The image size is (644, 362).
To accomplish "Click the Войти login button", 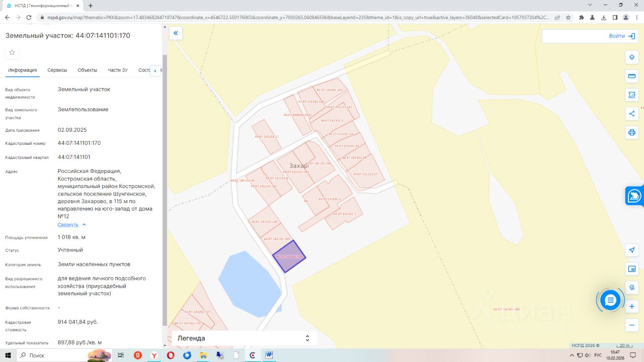I will pos(622,36).
